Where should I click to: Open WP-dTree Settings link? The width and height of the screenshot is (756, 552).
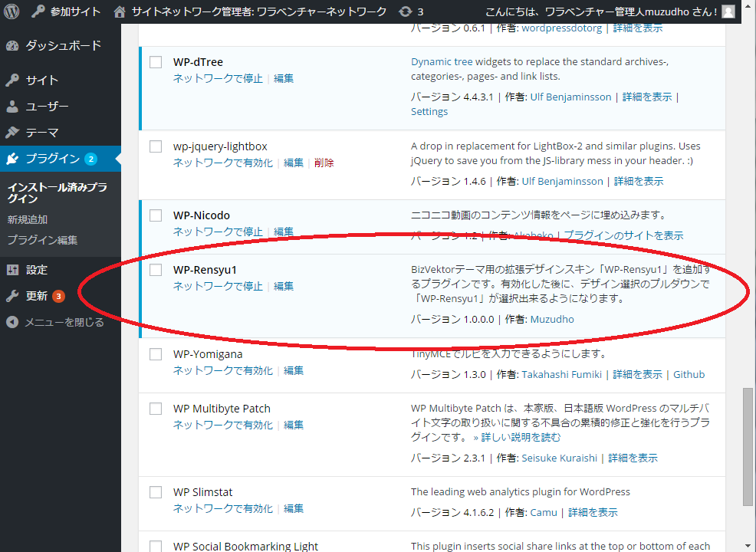(x=429, y=111)
